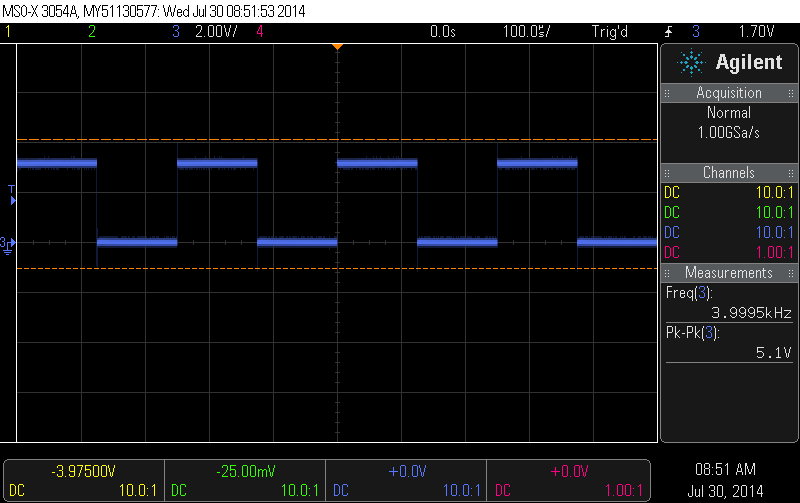Select channel 1 indicator in top bar
Viewport: 800px width, 503px height.
(x=9, y=32)
